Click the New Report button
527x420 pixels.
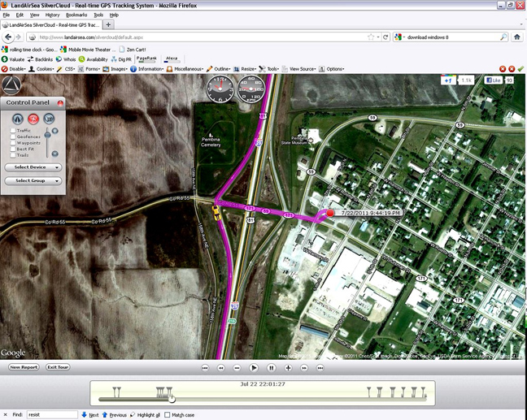(24, 367)
